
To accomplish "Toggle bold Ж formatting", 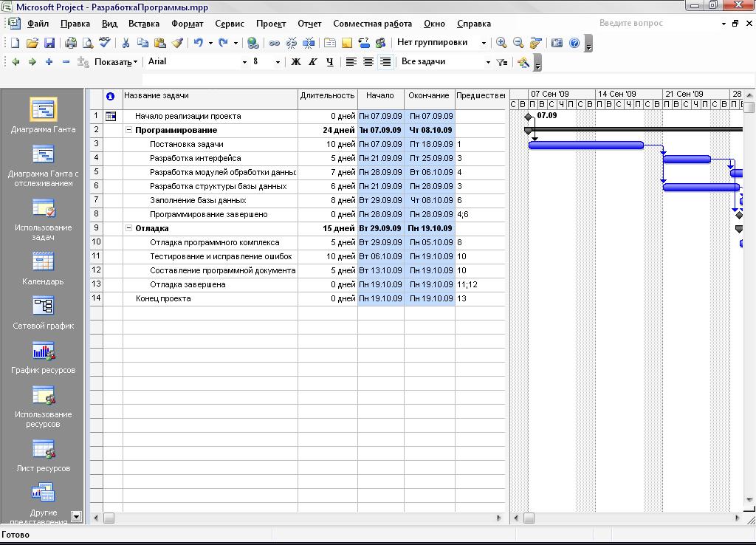I will pos(295,62).
